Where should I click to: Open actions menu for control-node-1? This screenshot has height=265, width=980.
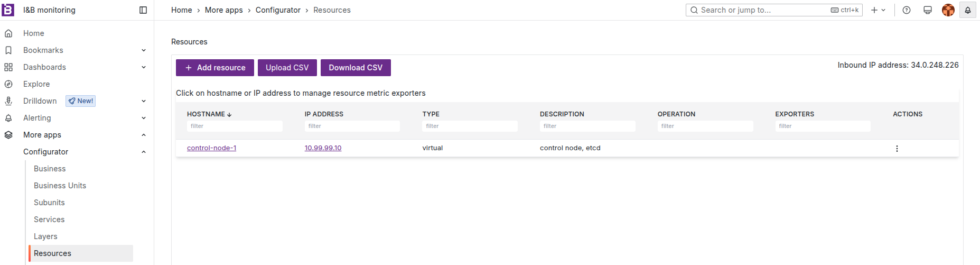point(897,149)
